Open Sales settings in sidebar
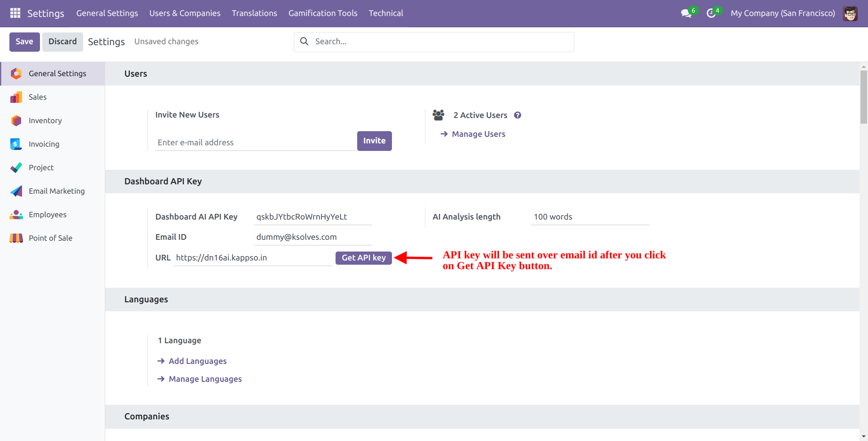 [x=38, y=97]
